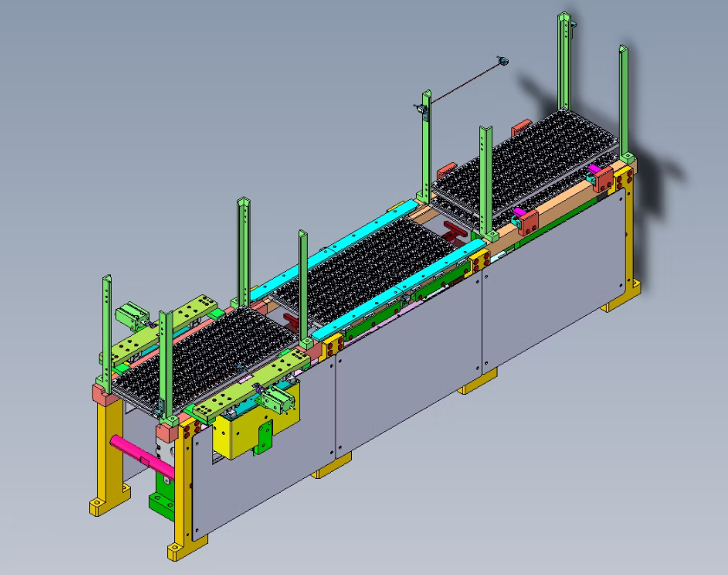This screenshot has height=575, width=728.
Task: Pick the middle gray side cover panel
Action: (408, 365)
